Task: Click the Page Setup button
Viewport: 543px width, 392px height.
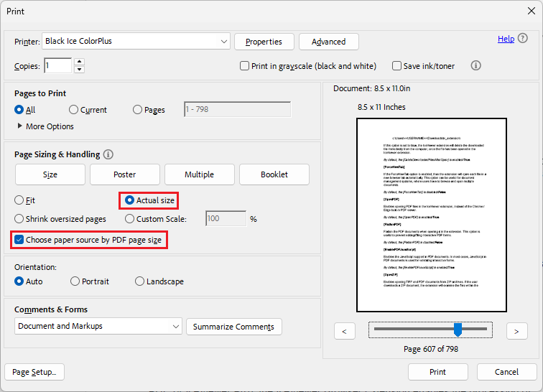Action: click(x=34, y=372)
